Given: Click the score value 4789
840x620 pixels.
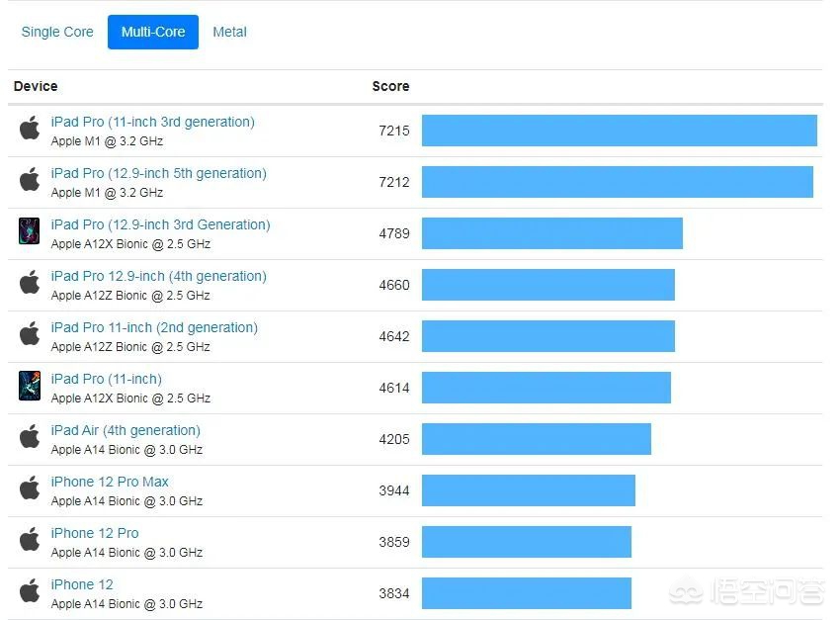Looking at the screenshot, I should tap(394, 233).
